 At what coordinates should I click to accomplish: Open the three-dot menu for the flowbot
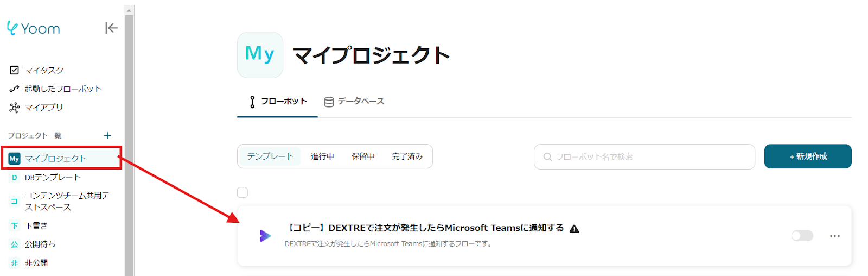(x=834, y=236)
